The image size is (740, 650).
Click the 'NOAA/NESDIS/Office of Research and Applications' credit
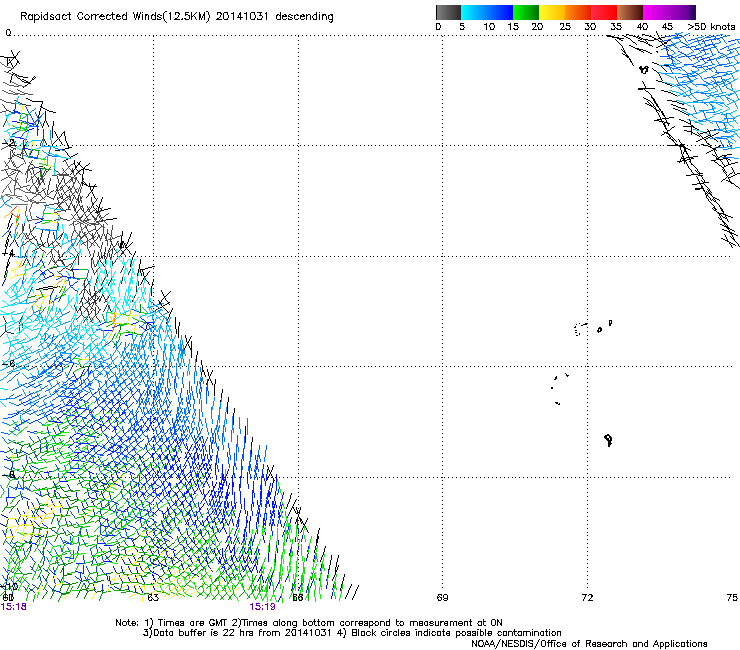(589, 644)
